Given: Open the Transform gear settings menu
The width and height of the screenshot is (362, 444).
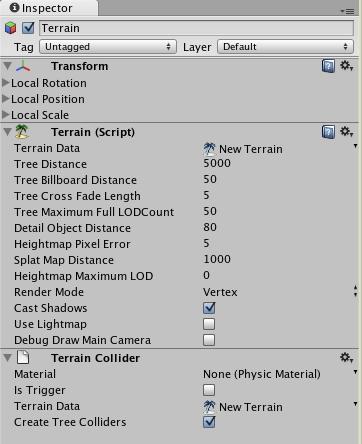Looking at the screenshot, I should coord(346,65).
